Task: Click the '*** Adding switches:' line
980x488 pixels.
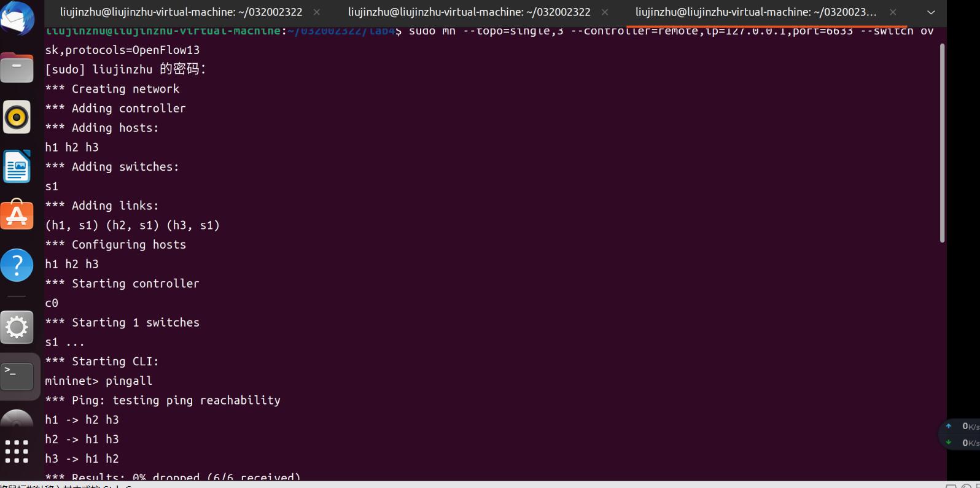Action: (112, 167)
